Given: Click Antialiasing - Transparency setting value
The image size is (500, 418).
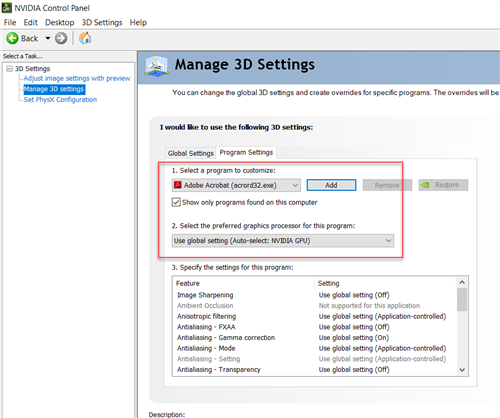Looking at the screenshot, I should click(x=354, y=370).
